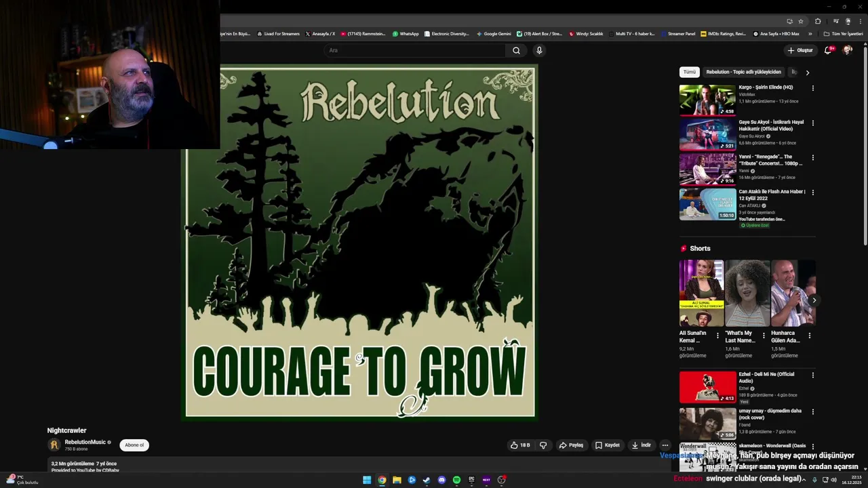The height and width of the screenshot is (488, 868).
Task: Open the Yanni Renegade video thumbnail
Action: point(707,169)
